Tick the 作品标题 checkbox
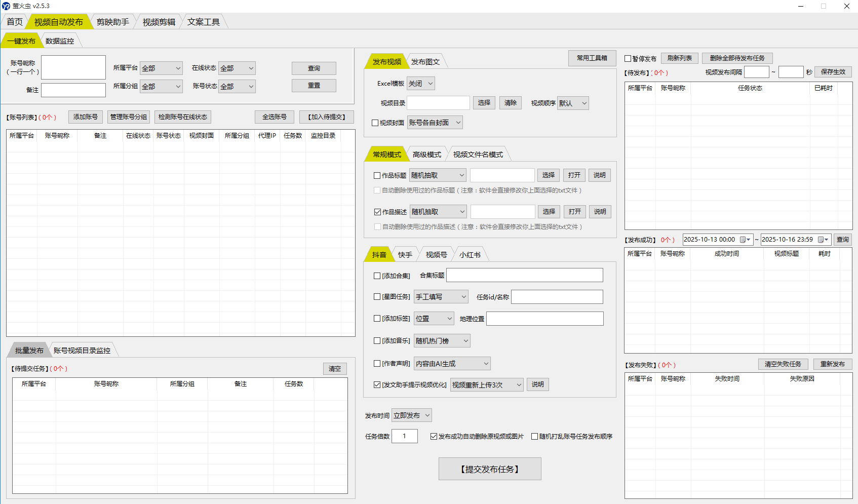Screen dimensions: 858x504 pyautogui.click(x=377, y=176)
